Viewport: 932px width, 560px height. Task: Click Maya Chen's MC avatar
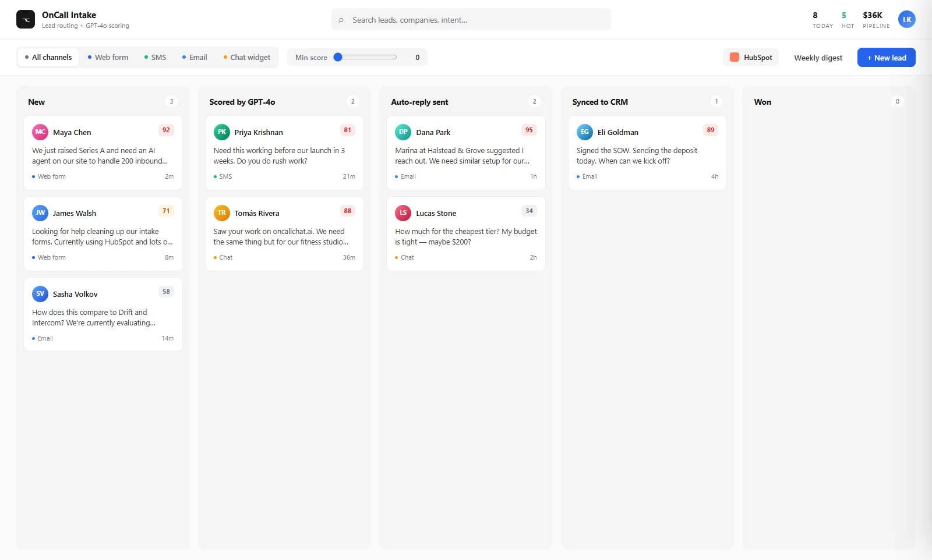click(40, 132)
